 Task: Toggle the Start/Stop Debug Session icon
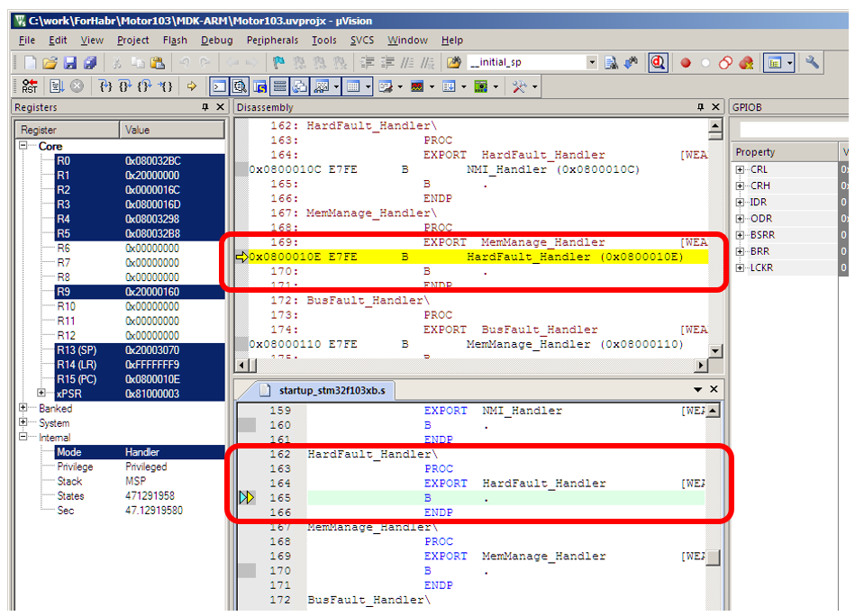pyautogui.click(x=659, y=63)
